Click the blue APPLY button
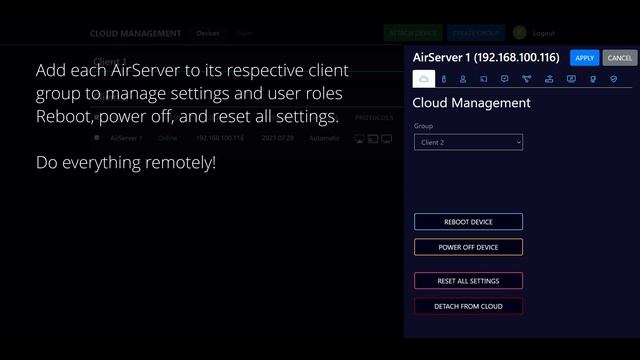This screenshot has height=360, width=640. (x=584, y=58)
